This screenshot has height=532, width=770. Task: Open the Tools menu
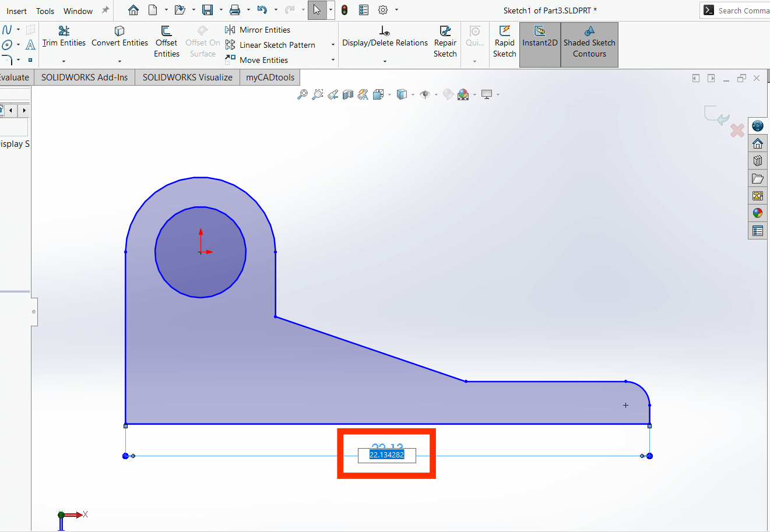pos(45,10)
